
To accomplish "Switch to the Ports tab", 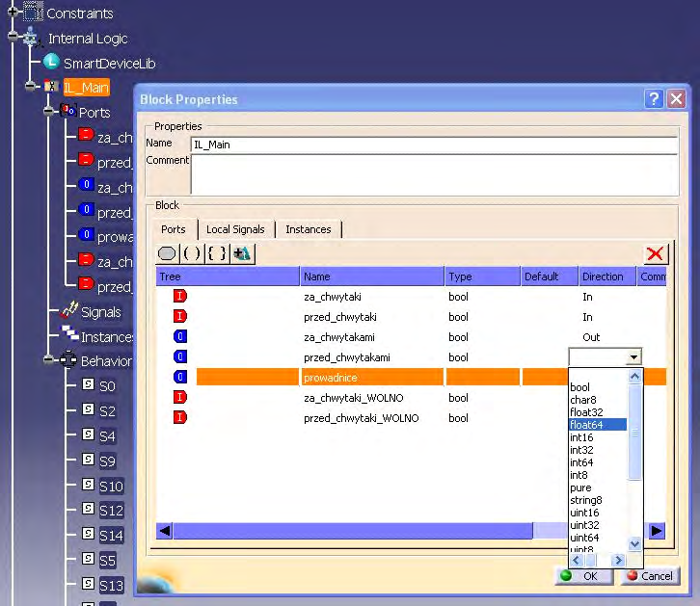I will 174,229.
